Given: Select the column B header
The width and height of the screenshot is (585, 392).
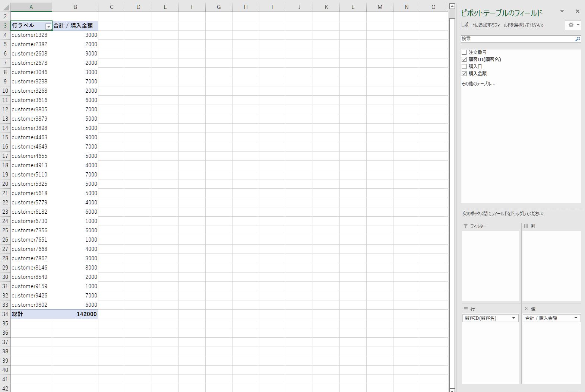Looking at the screenshot, I should point(75,7).
